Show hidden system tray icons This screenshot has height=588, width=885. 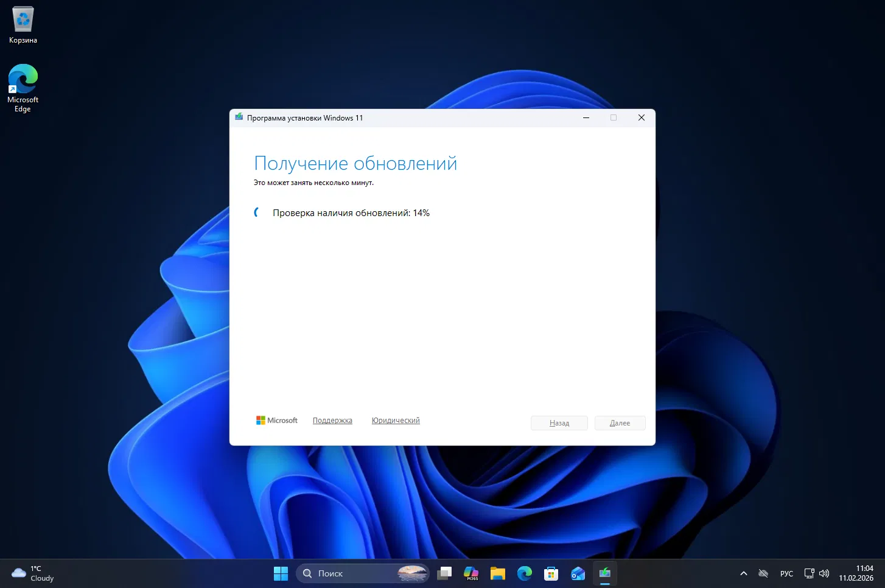(743, 573)
